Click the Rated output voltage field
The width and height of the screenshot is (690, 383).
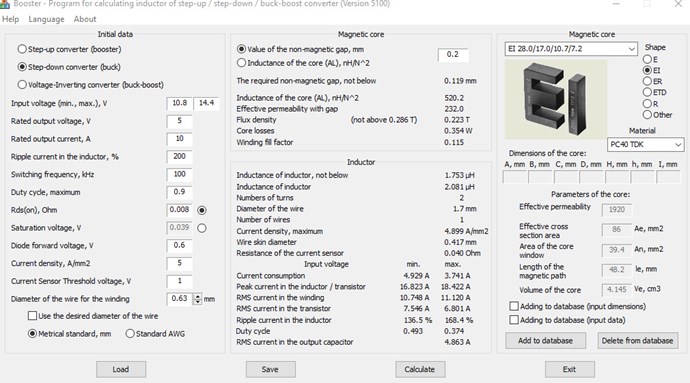pyautogui.click(x=180, y=121)
